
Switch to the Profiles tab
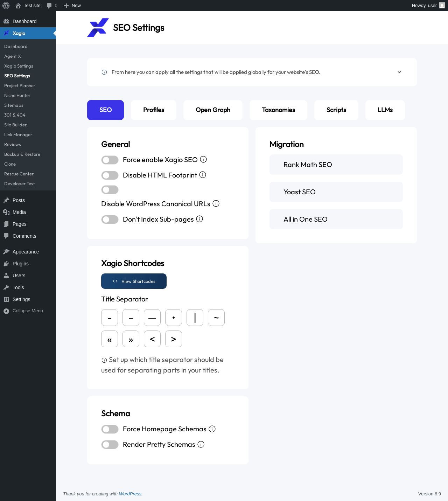[x=154, y=110]
